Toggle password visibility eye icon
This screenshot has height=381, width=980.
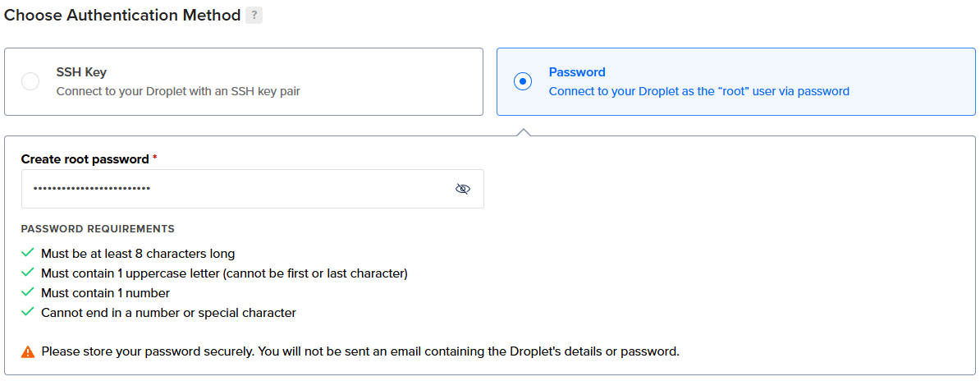tap(462, 189)
